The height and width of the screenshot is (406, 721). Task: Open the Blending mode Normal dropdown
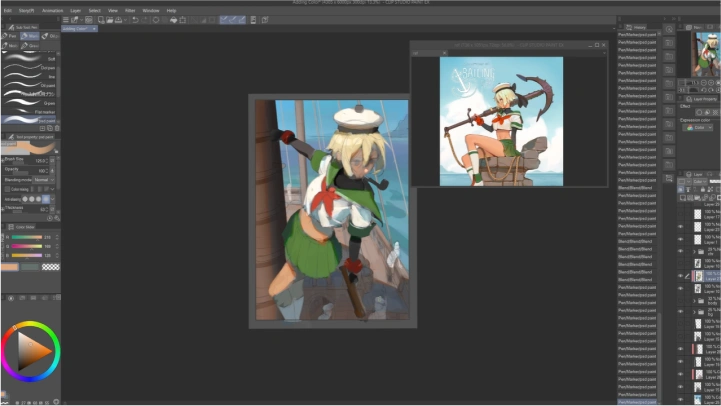click(x=44, y=180)
